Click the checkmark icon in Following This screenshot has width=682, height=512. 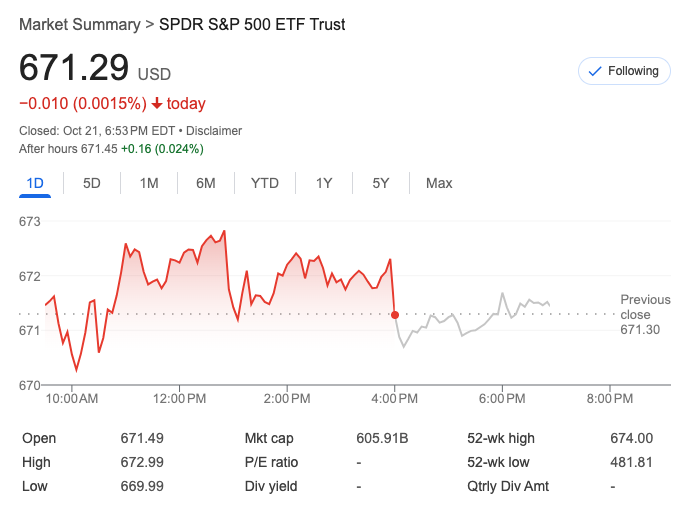pyautogui.click(x=595, y=71)
